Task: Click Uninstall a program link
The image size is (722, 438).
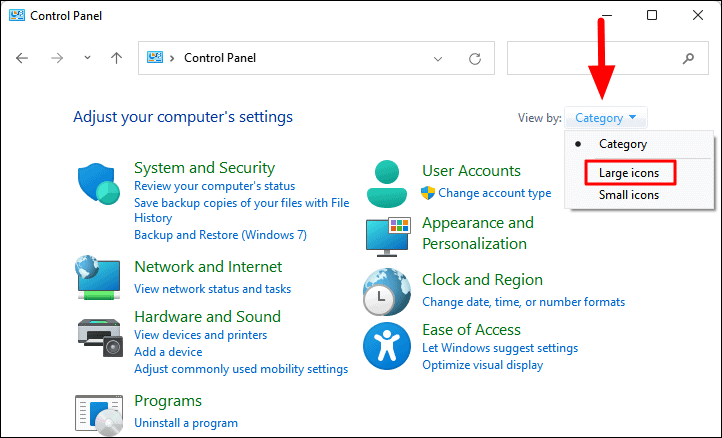Action: click(186, 423)
